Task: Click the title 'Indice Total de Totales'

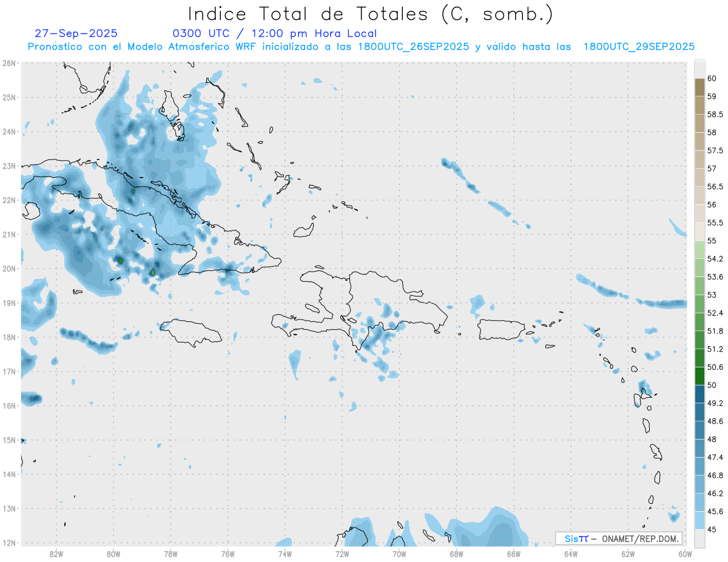Action: 309,13
